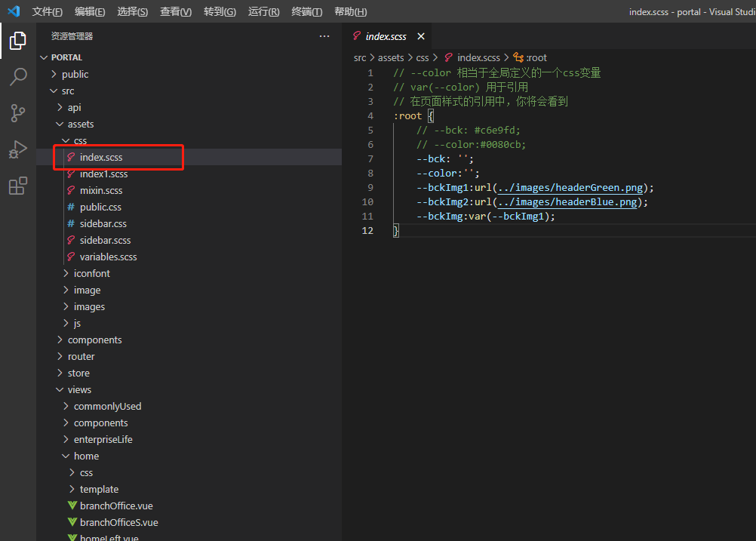Open the Search view in the Activity Bar
Screen dimensions: 756x541
pyautogui.click(x=18, y=76)
